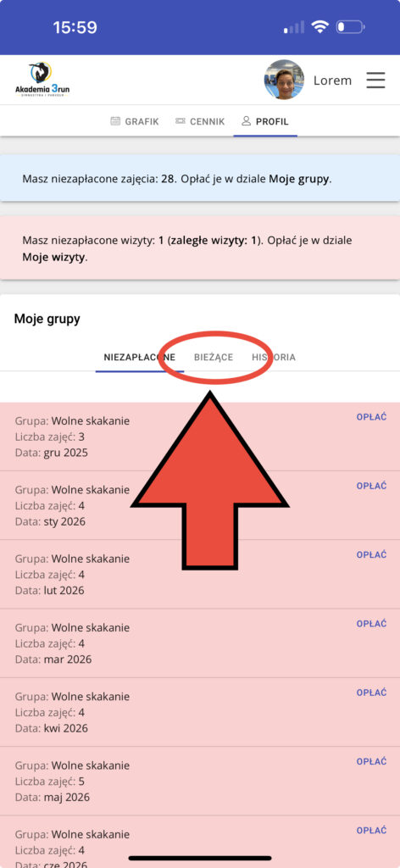Tap the Wi-Fi status bar icon

[319, 26]
